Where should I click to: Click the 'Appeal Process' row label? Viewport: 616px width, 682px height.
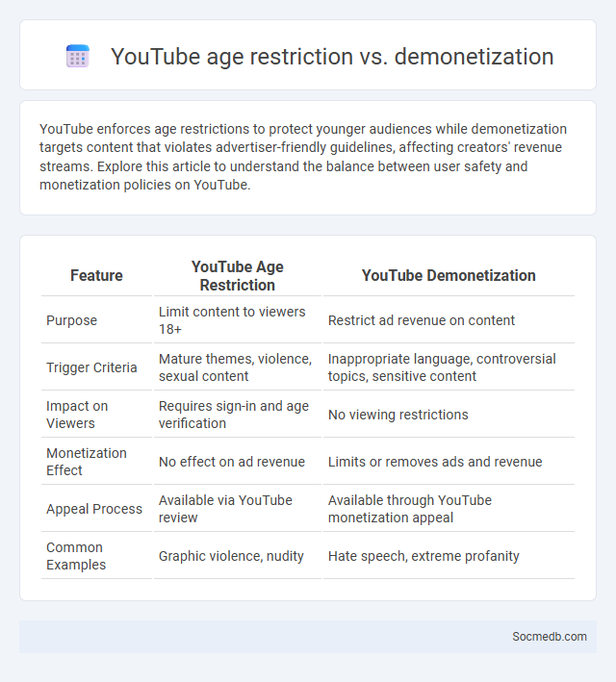point(94,509)
